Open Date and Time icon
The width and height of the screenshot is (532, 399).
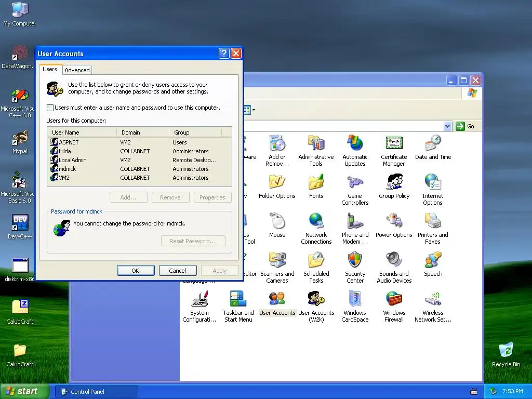433,147
